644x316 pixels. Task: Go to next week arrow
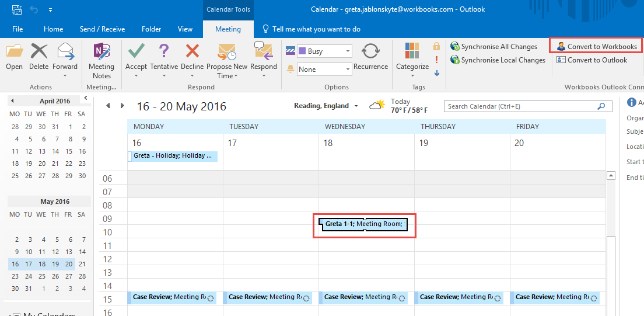coord(122,106)
